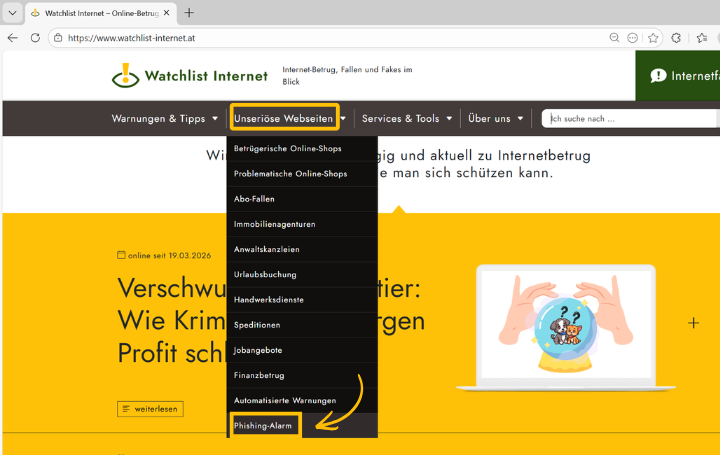Open Finanzbetrug menu entry
The image size is (720, 455).
click(x=259, y=375)
